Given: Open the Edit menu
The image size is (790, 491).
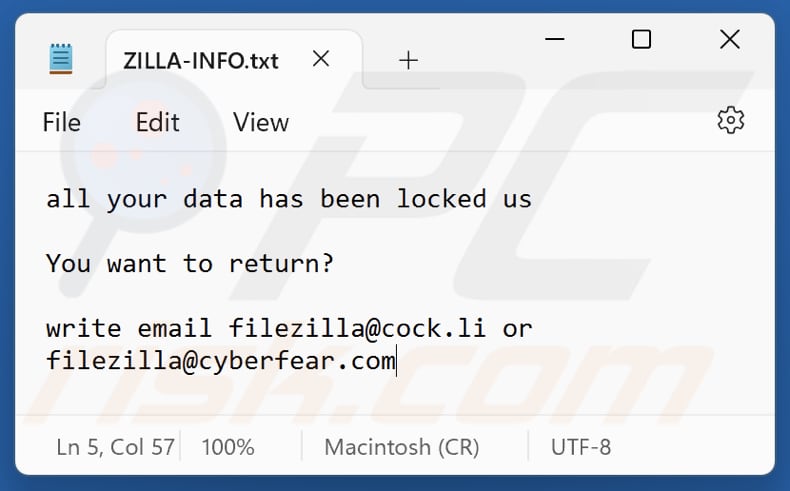Looking at the screenshot, I should pyautogui.click(x=157, y=122).
